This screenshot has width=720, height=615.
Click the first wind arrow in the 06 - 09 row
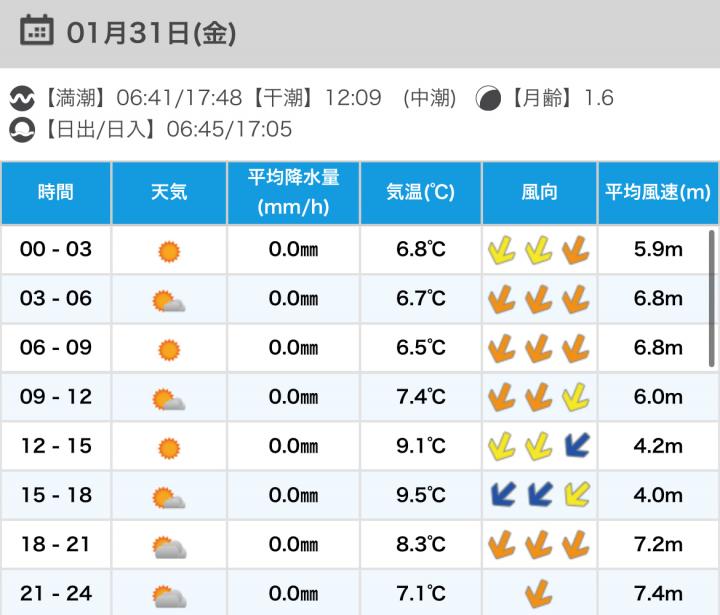tap(501, 349)
